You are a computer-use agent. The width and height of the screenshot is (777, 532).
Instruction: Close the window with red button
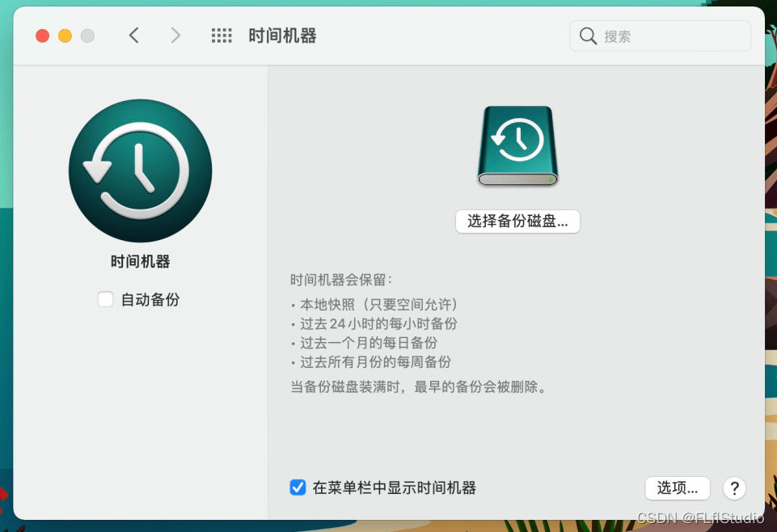click(x=43, y=36)
